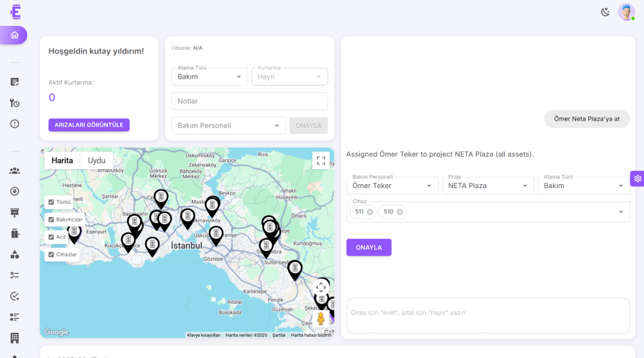Viewport: 644px width, 358px height.
Task: Click the map camera pan control
Action: coord(321,288)
